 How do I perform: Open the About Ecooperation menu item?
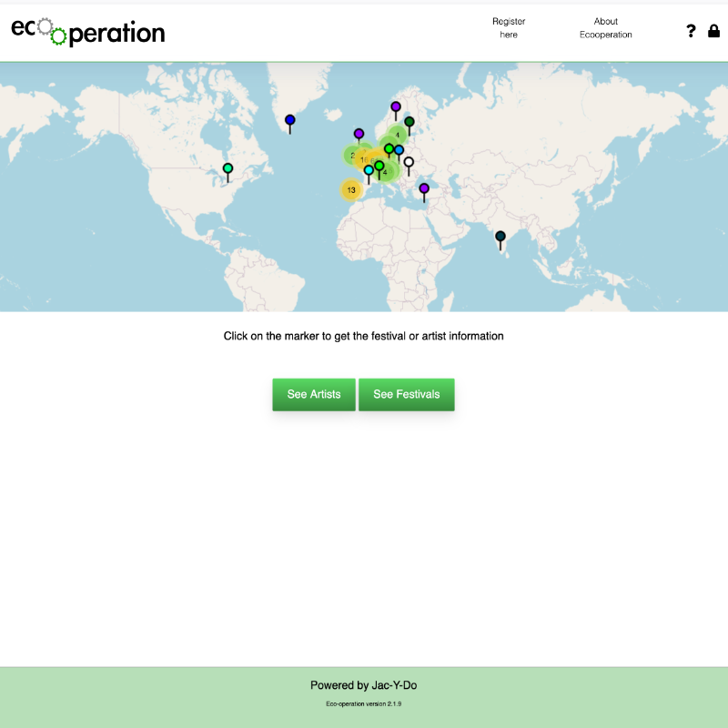point(605,28)
